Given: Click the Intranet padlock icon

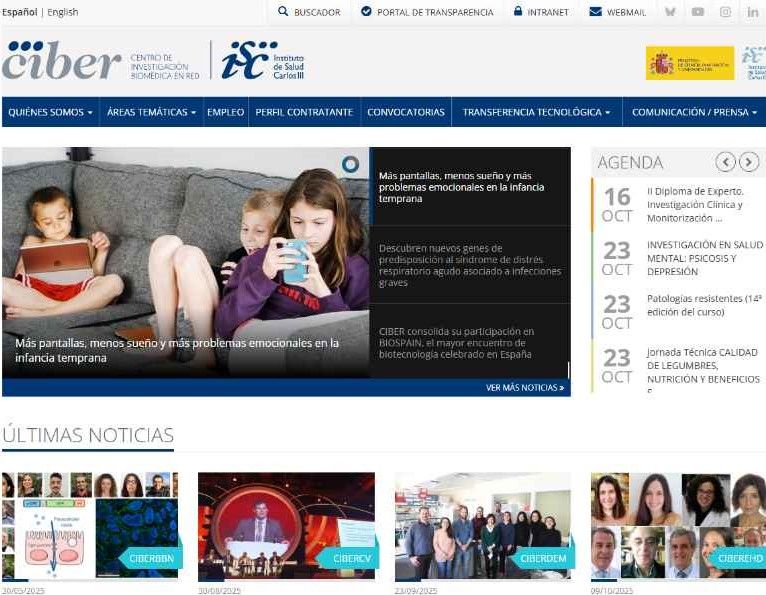Looking at the screenshot, I should click(518, 12).
